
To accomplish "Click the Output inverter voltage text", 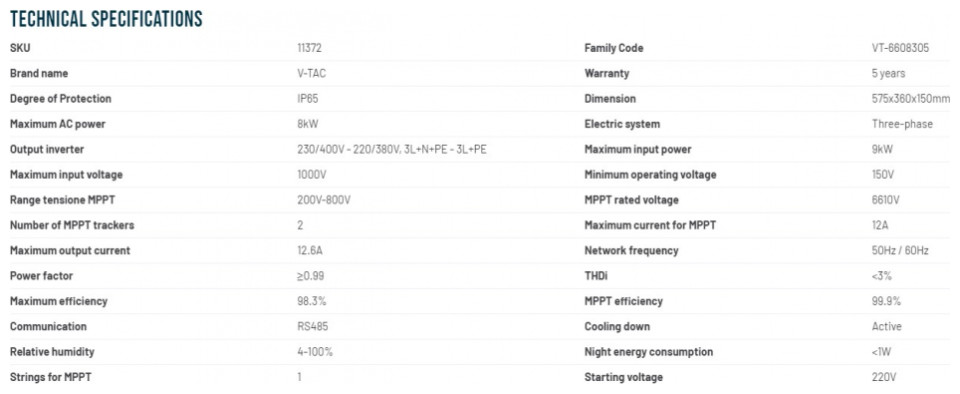I will tap(392, 149).
